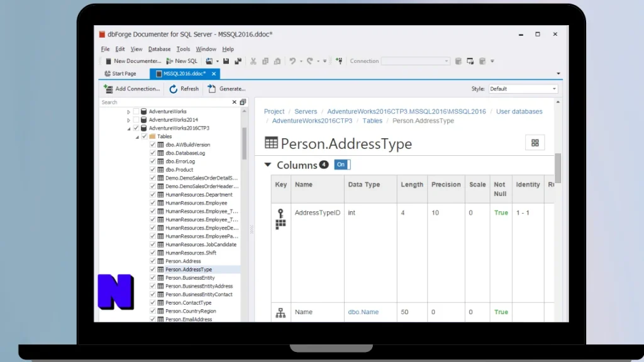Expand the AdventureWorks2014 database node

(x=128, y=120)
